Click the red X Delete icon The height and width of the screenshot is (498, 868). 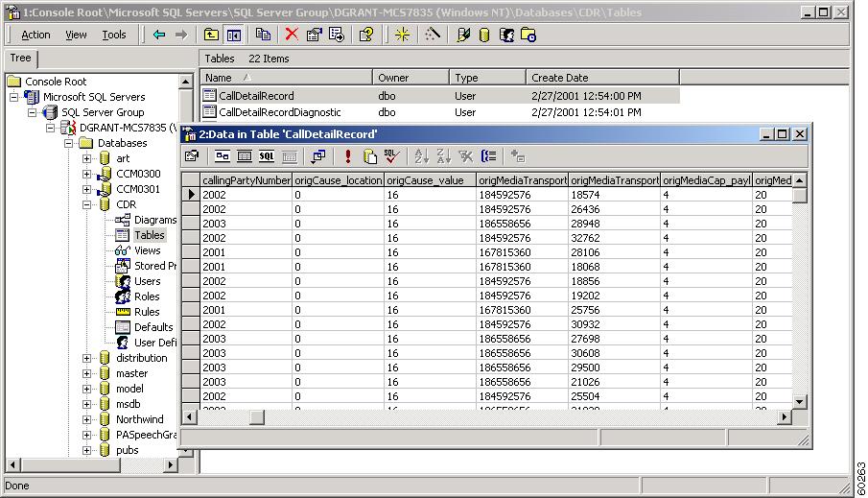pos(292,35)
